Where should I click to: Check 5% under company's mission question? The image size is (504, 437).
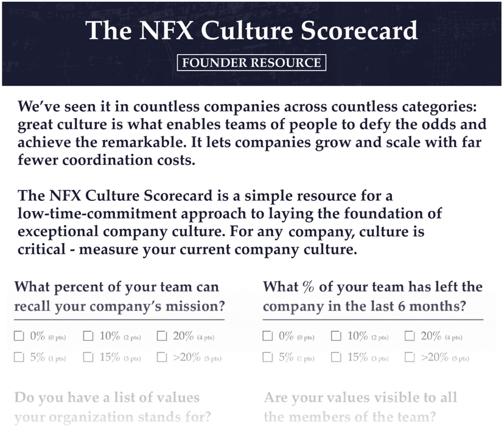pyautogui.click(x=19, y=357)
